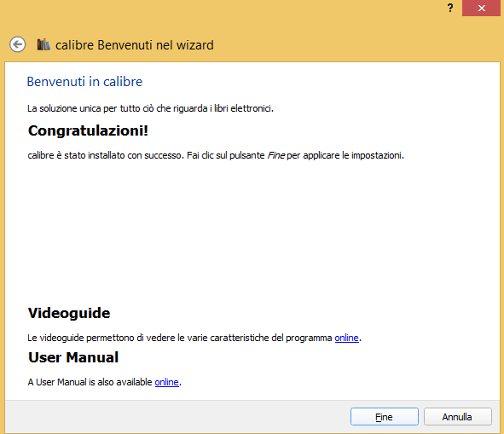This screenshot has height=434, width=504.
Task: Close the calibre welcome wizard window
Action: [x=481, y=8]
